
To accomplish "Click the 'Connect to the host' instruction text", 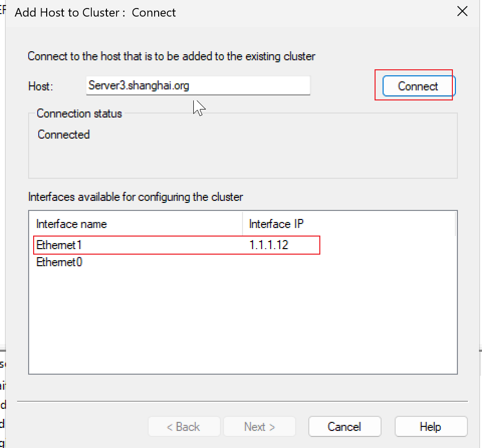I will click(172, 56).
